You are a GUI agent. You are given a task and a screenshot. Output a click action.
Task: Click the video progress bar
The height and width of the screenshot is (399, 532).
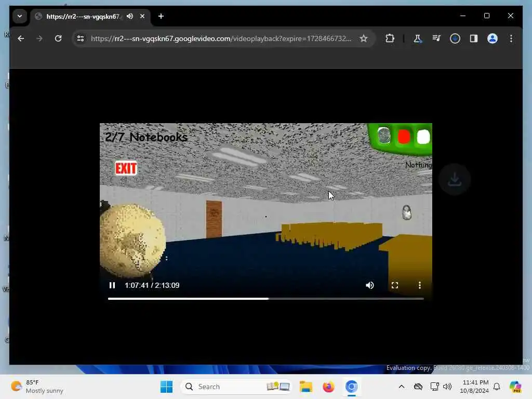pyautogui.click(x=265, y=299)
